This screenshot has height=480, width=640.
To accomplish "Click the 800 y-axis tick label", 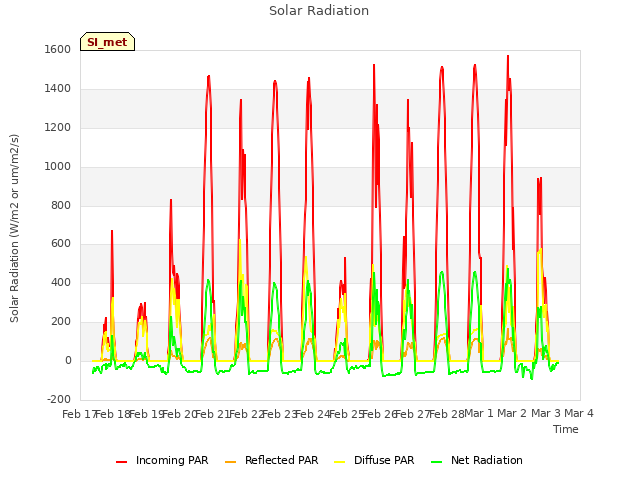I will [61, 206].
